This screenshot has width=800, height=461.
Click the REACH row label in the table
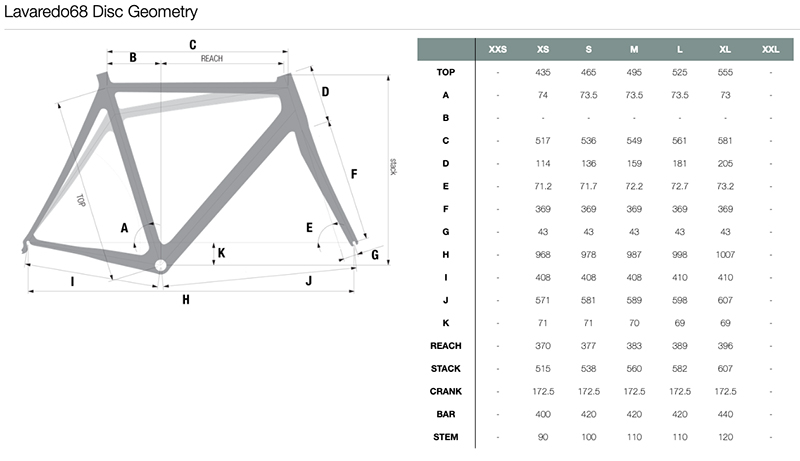[445, 345]
